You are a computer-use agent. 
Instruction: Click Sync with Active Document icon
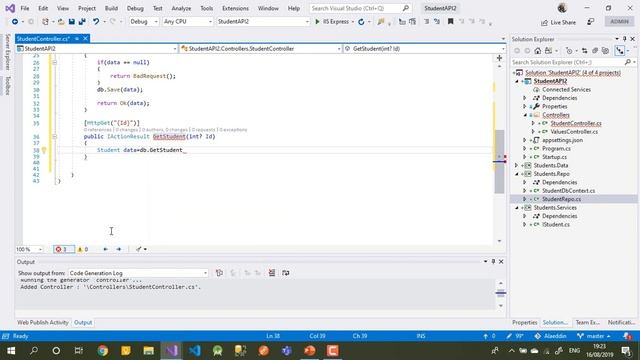click(584, 51)
